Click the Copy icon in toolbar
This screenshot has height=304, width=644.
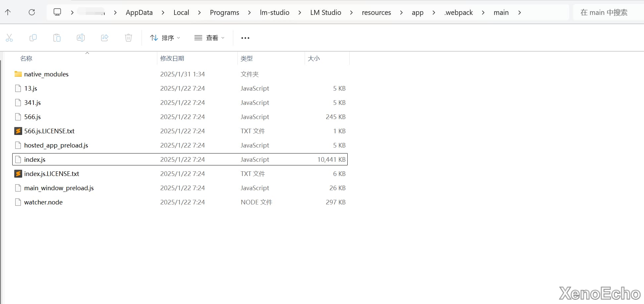click(33, 38)
